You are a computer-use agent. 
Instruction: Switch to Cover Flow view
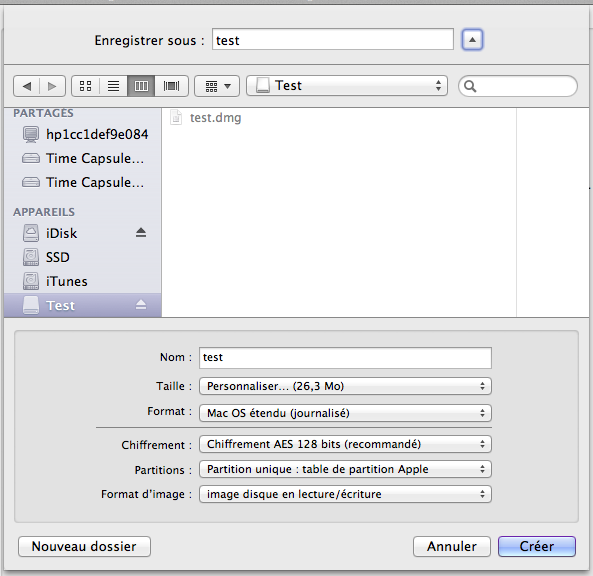(171, 86)
